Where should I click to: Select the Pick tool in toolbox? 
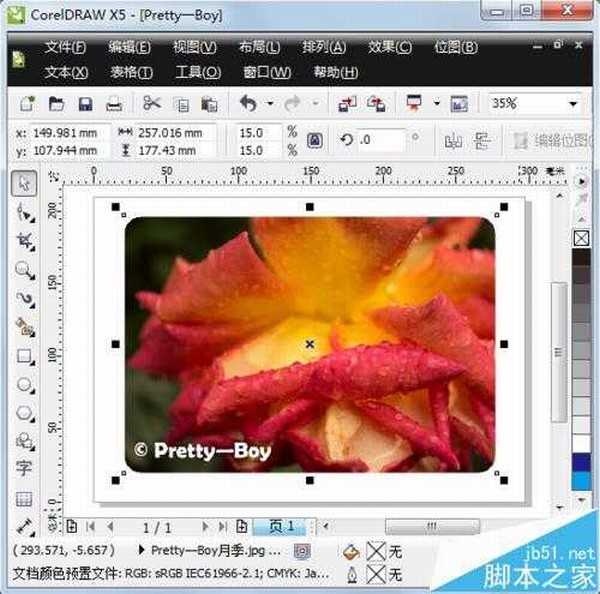click(25, 183)
